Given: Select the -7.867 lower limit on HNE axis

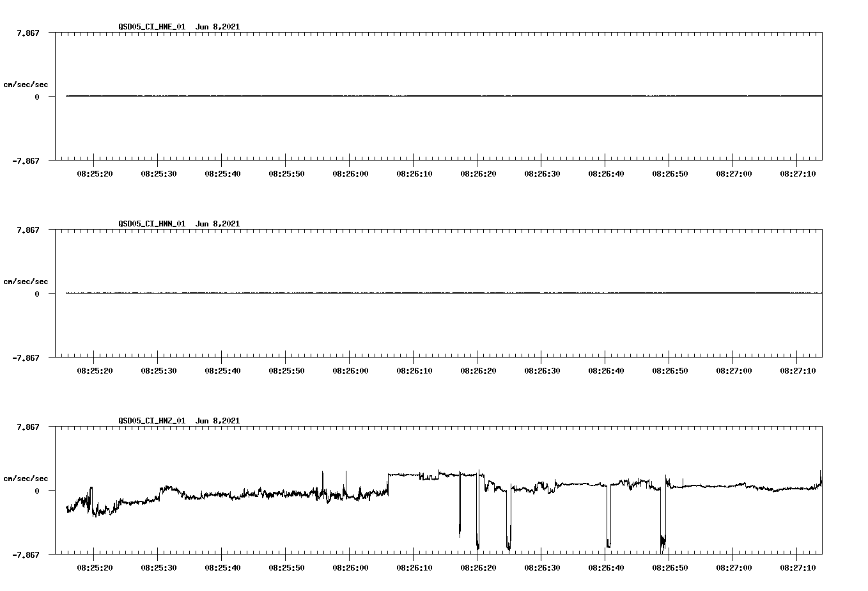Looking at the screenshot, I should 26,161.
